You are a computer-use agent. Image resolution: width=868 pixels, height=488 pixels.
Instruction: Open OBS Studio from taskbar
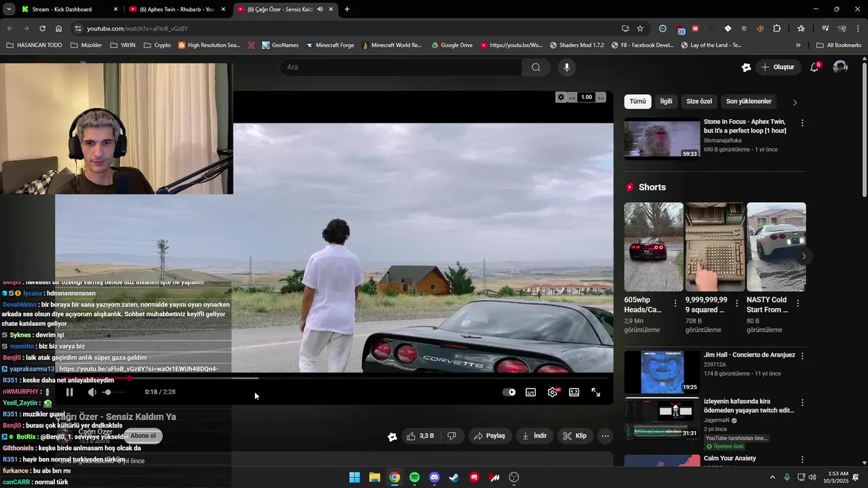[x=514, y=477]
